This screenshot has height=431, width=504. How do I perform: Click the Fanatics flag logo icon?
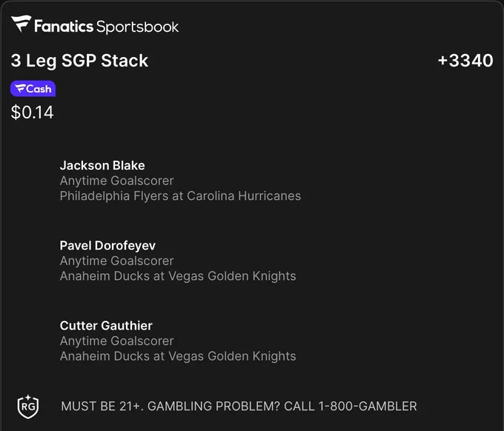tap(21, 24)
